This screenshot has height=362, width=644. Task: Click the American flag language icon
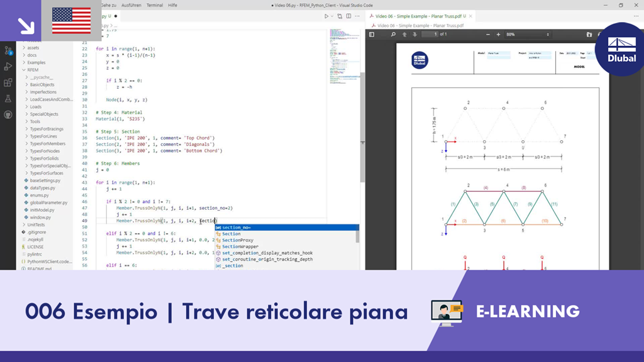click(72, 21)
